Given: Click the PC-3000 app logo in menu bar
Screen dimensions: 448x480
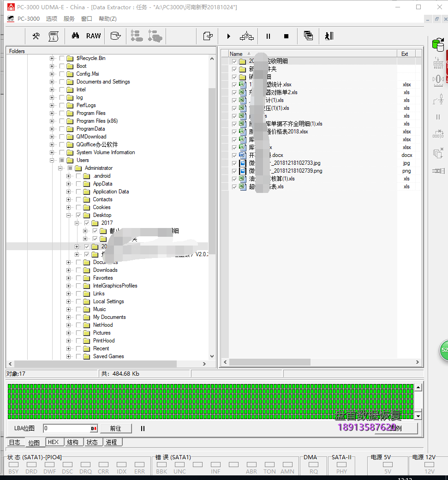Looking at the screenshot, I should pyautogui.click(x=11, y=18).
